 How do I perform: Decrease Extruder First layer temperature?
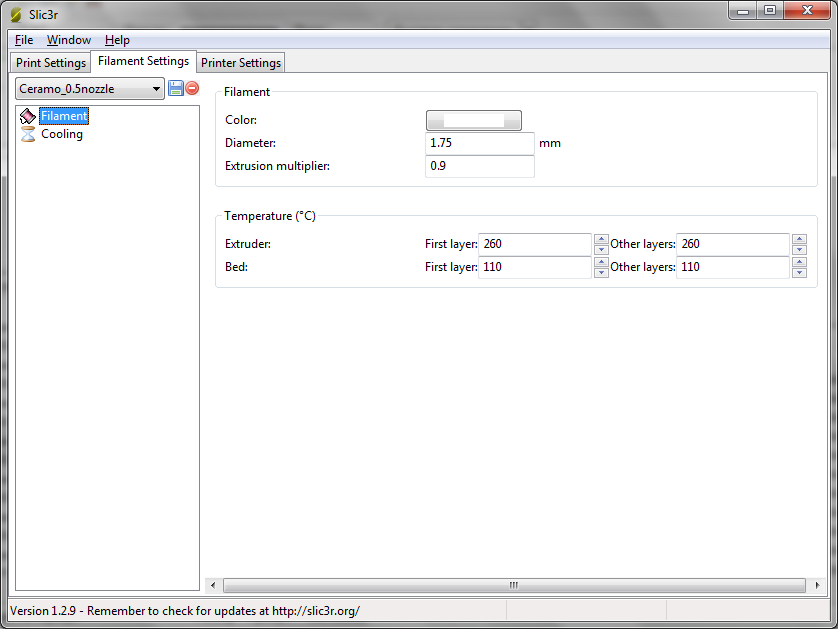pos(601,250)
